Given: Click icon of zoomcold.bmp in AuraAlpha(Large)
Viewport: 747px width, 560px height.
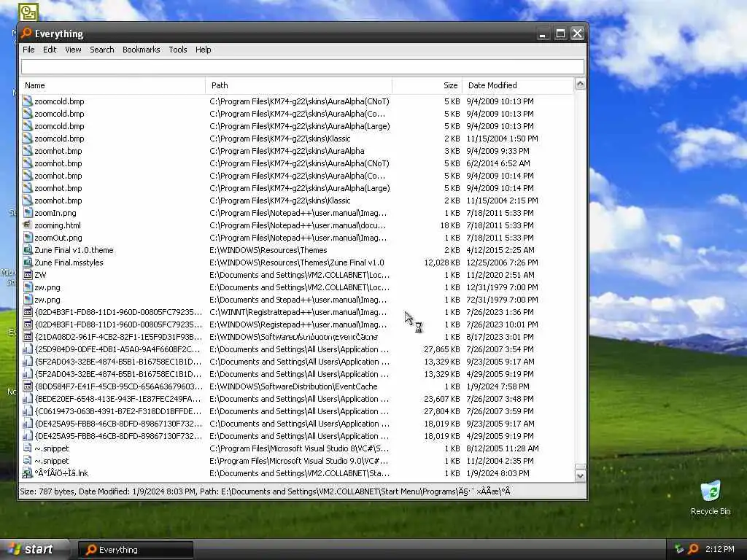Looking at the screenshot, I should [x=28, y=126].
